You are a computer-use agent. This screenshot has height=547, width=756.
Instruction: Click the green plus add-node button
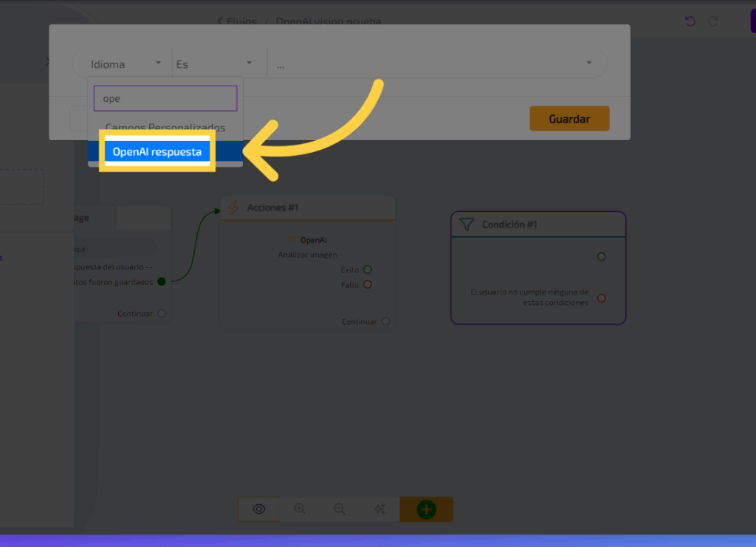click(426, 509)
